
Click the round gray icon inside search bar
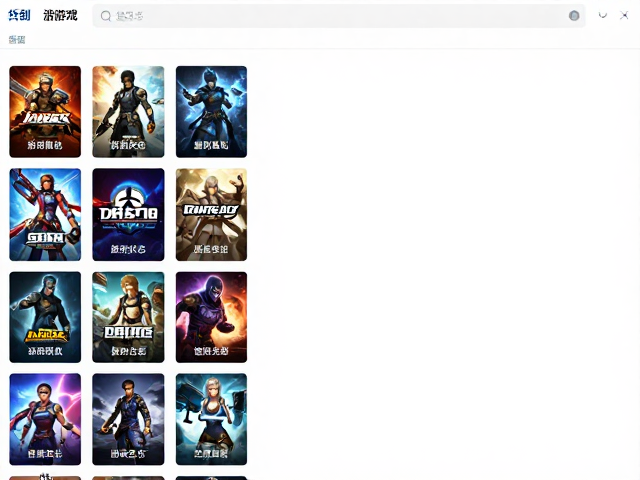pos(574,16)
